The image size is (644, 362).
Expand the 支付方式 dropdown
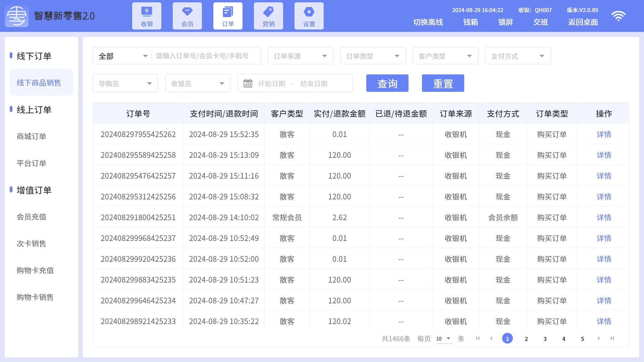tap(518, 56)
